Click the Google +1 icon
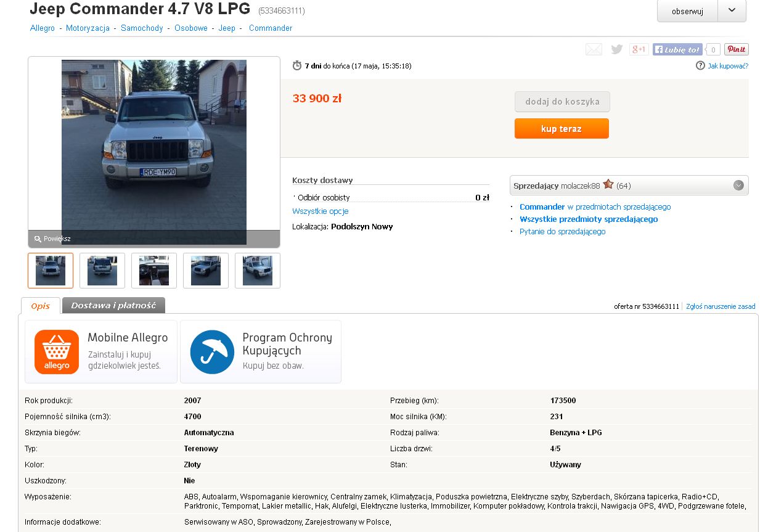Image resolution: width=776 pixels, height=532 pixels. tap(639, 49)
